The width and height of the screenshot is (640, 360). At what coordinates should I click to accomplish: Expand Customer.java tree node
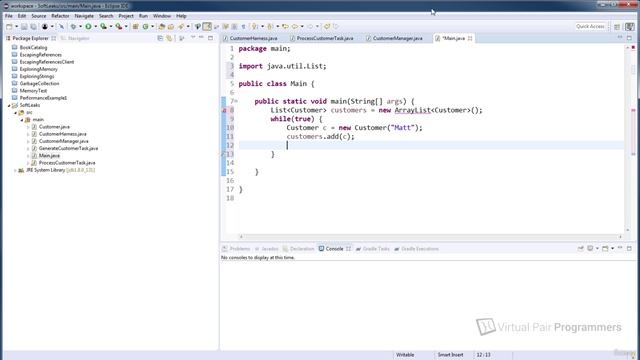point(28,127)
